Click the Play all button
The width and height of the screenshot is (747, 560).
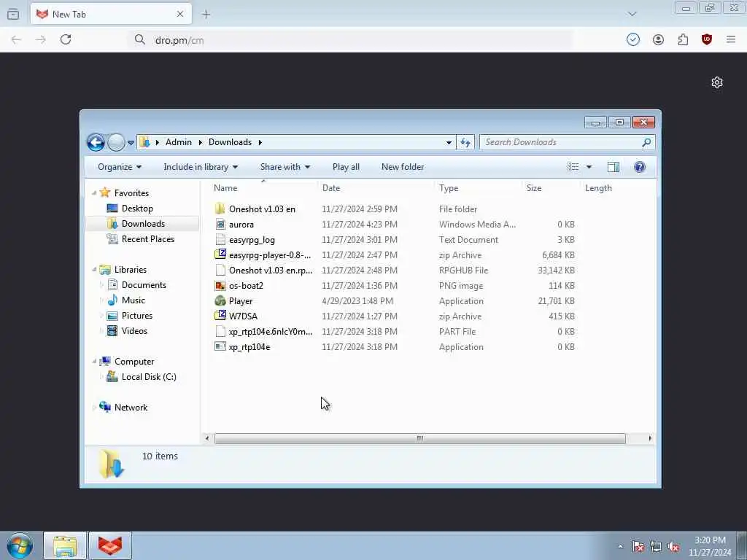click(346, 167)
